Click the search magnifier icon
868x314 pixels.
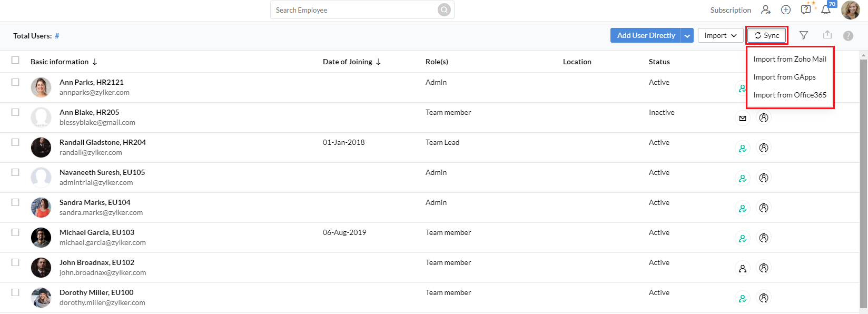point(444,10)
